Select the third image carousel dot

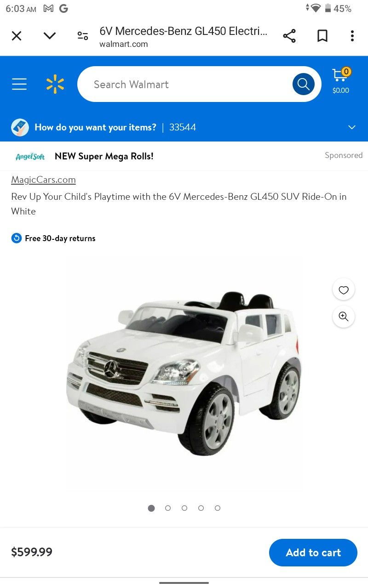point(184,508)
